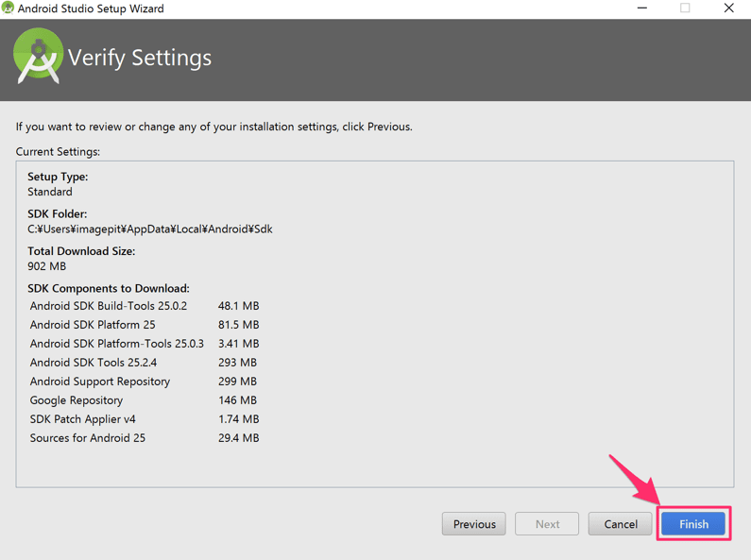The height and width of the screenshot is (560, 751).
Task: Click the 'SDK Folder:' label
Action: 57,214
